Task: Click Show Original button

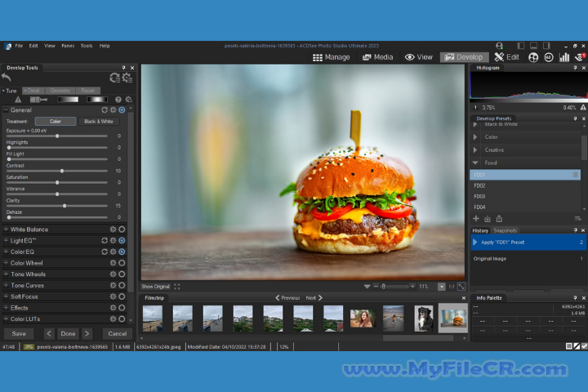Action: (155, 287)
